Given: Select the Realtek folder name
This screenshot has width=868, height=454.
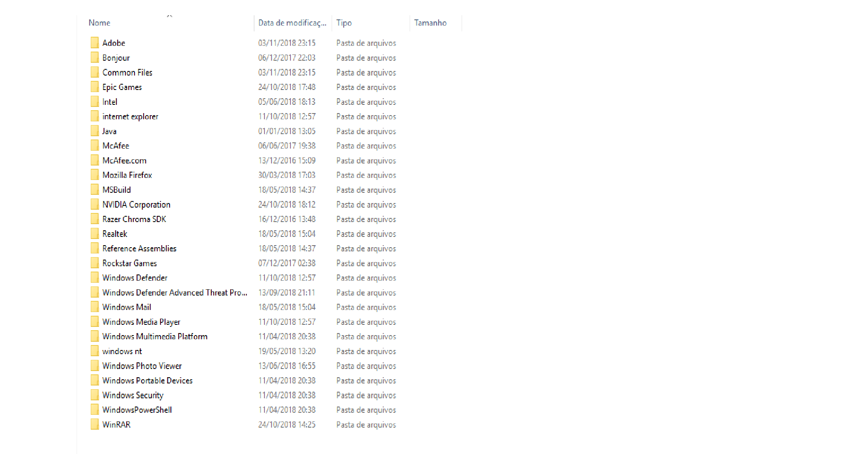Looking at the screenshot, I should click(115, 234).
